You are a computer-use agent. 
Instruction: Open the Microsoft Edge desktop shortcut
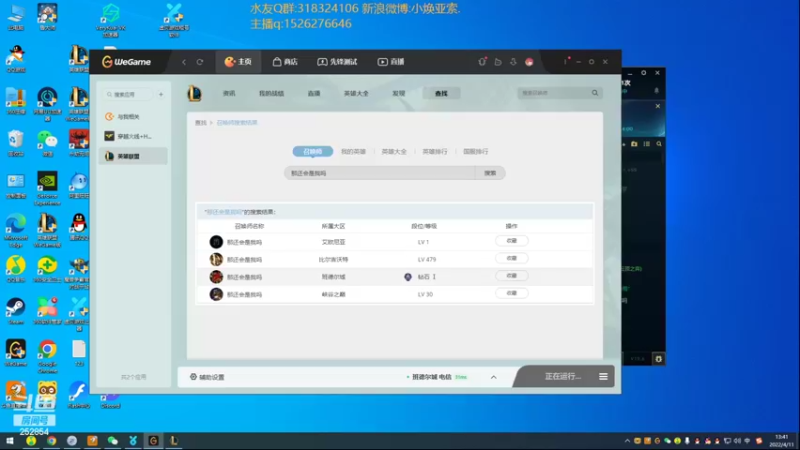[16, 231]
